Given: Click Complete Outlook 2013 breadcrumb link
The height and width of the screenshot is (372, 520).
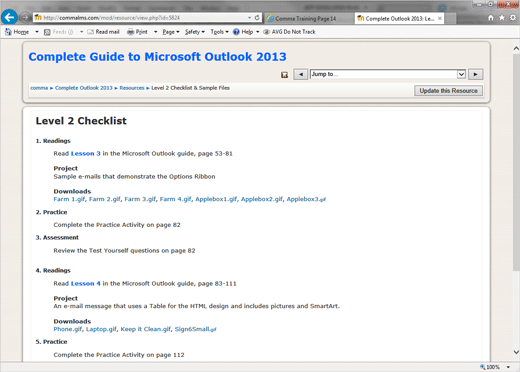Looking at the screenshot, I should (x=84, y=88).
